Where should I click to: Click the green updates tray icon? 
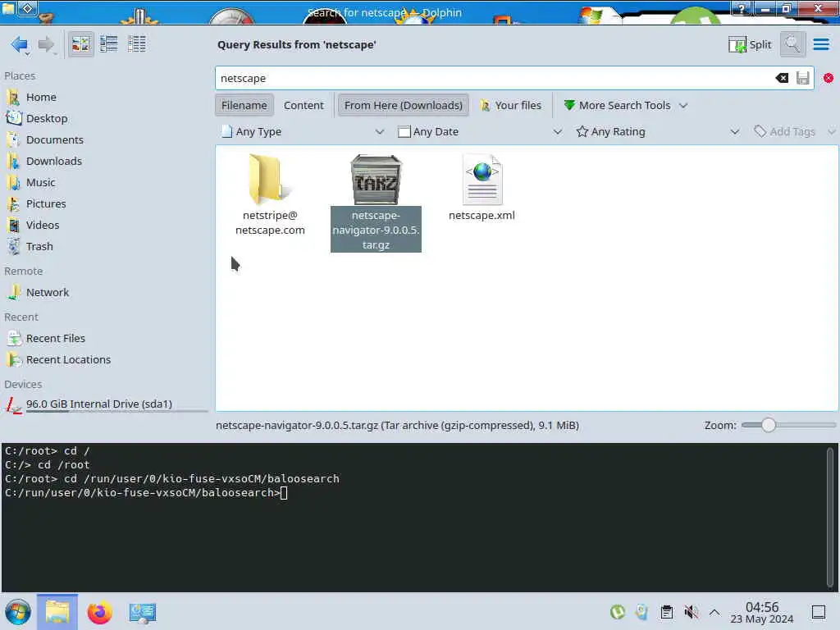click(x=618, y=612)
